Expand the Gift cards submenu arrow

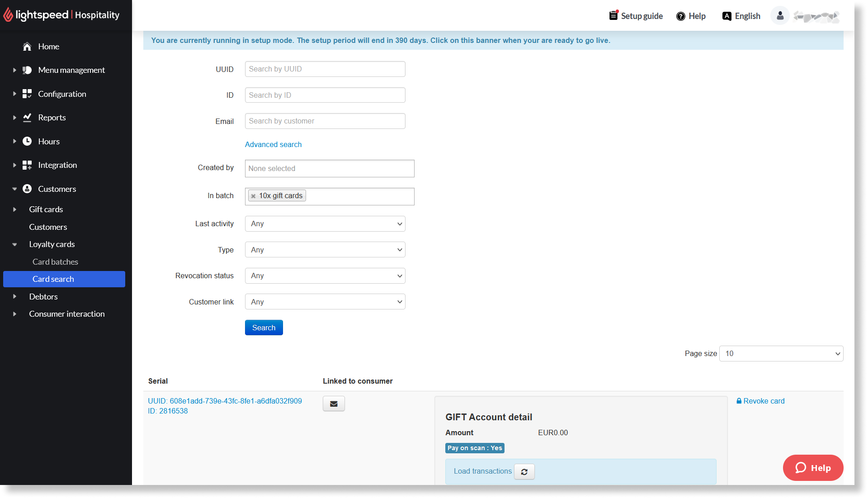tap(14, 209)
